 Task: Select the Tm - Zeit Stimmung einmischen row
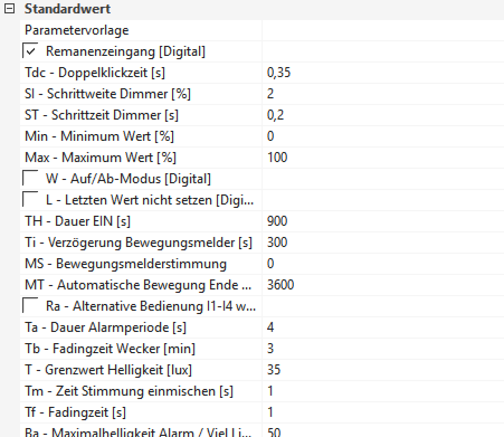pyautogui.click(x=129, y=391)
